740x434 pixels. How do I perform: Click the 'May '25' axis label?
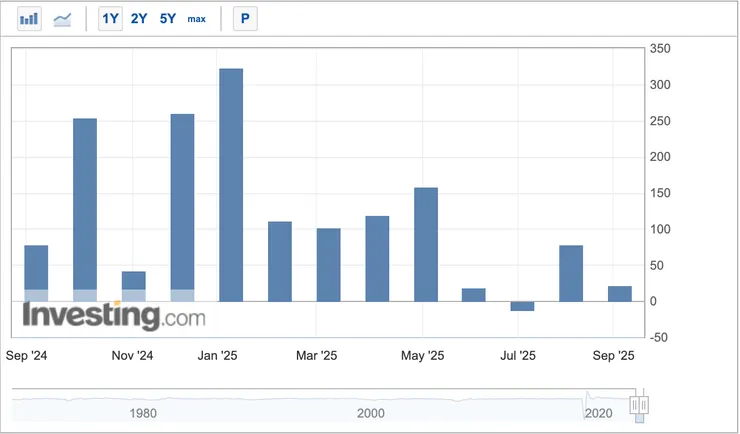(x=422, y=356)
